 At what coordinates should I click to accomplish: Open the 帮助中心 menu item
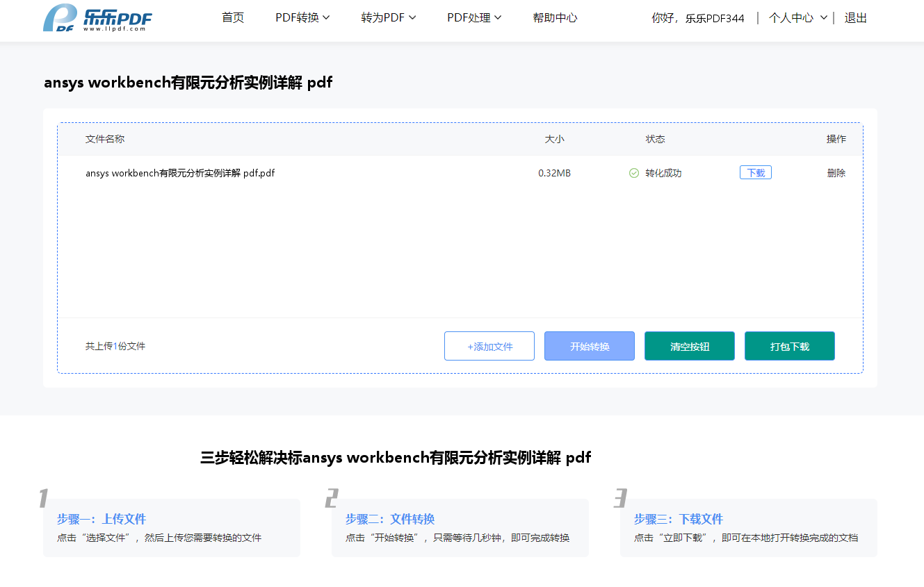pyautogui.click(x=555, y=18)
